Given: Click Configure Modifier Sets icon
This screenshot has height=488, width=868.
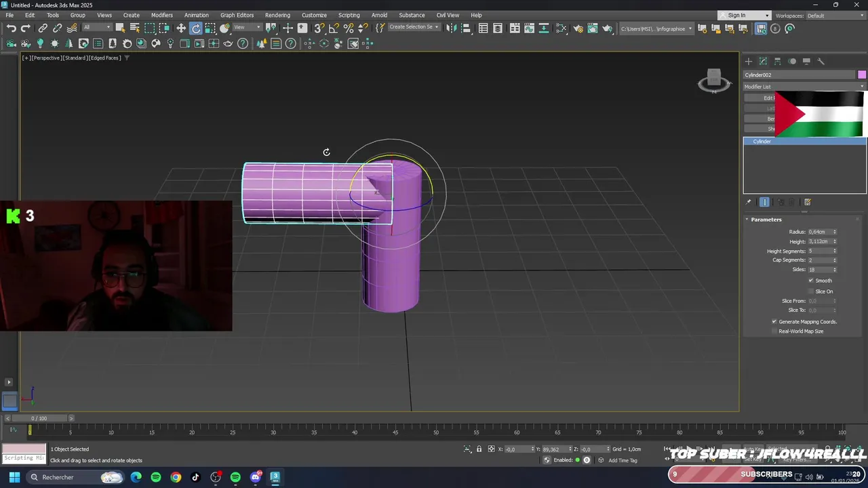Looking at the screenshot, I should tap(808, 202).
